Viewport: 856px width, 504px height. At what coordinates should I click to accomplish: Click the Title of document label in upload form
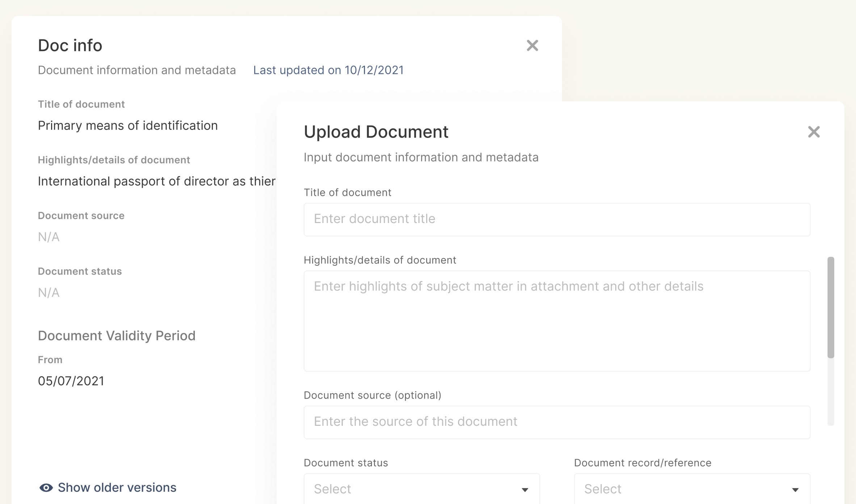[x=347, y=193]
